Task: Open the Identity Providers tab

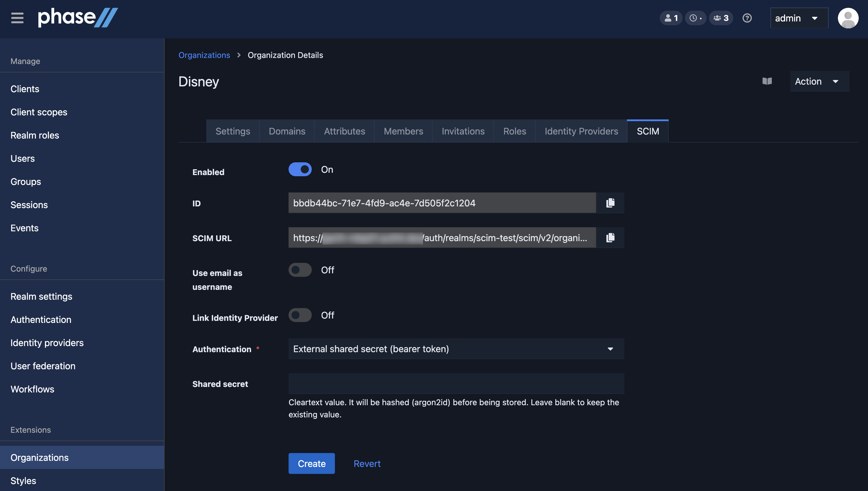Action: click(x=581, y=131)
